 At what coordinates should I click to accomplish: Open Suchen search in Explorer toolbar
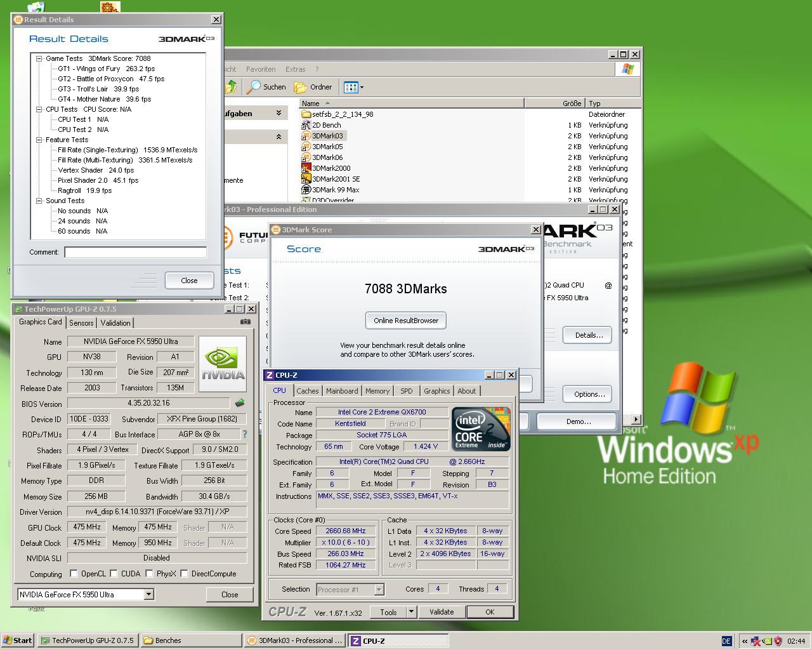[267, 87]
